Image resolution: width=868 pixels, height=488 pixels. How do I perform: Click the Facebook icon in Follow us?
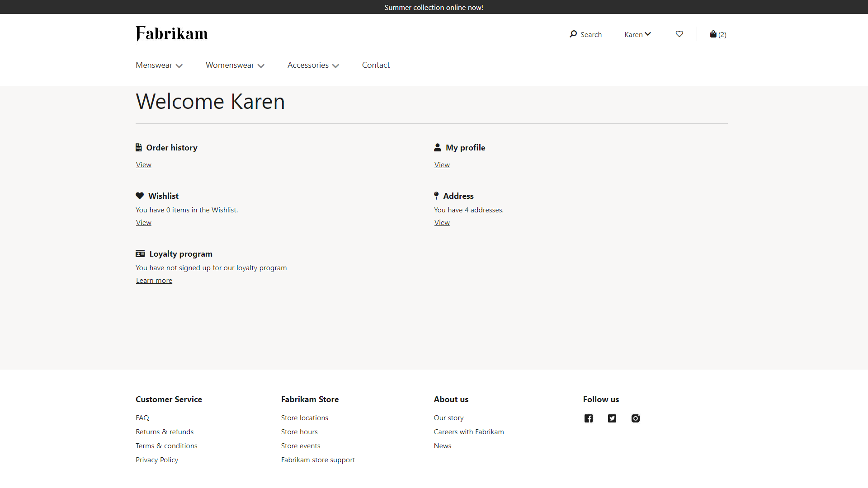pyautogui.click(x=589, y=418)
